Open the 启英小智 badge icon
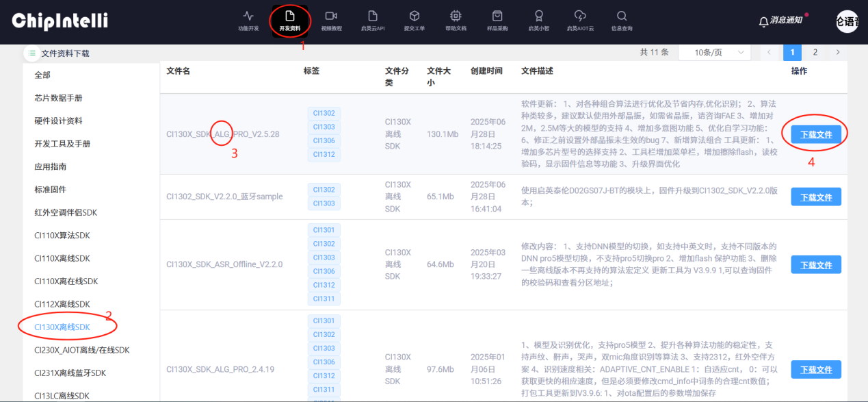This screenshot has height=402, width=868. pyautogui.click(x=539, y=16)
